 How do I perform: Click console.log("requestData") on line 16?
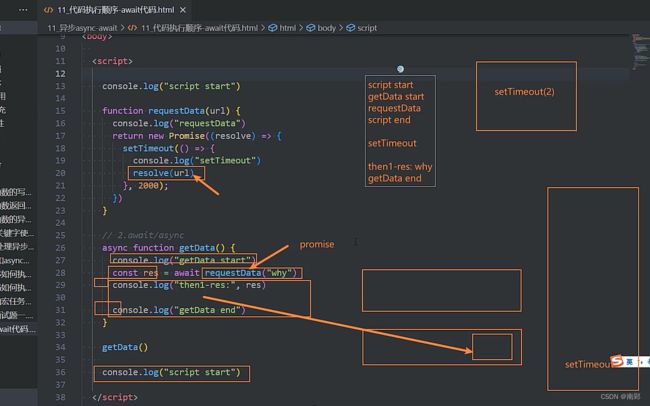pos(179,123)
